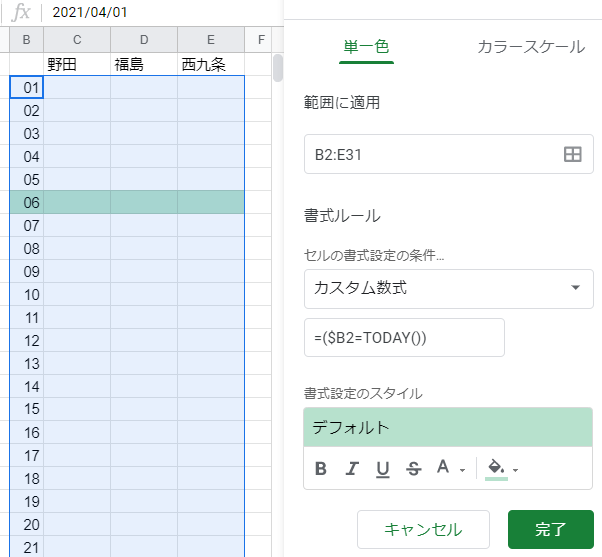Select the cell showing 08

(x=26, y=248)
